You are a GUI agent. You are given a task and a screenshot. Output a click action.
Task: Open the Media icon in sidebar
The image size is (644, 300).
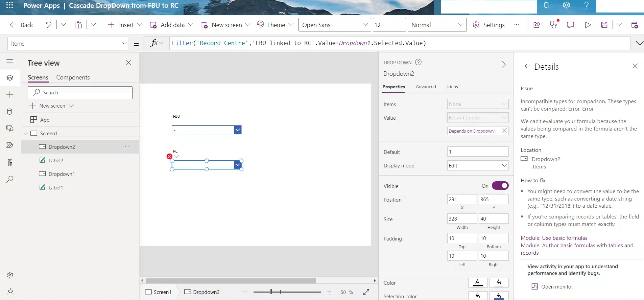10,129
